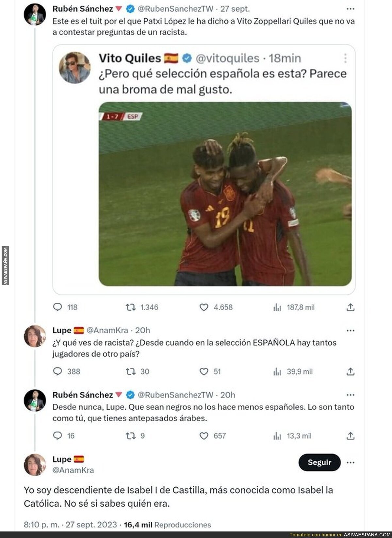
Task: Retweet the tweet with 1.346 reposts
Action: point(131,307)
